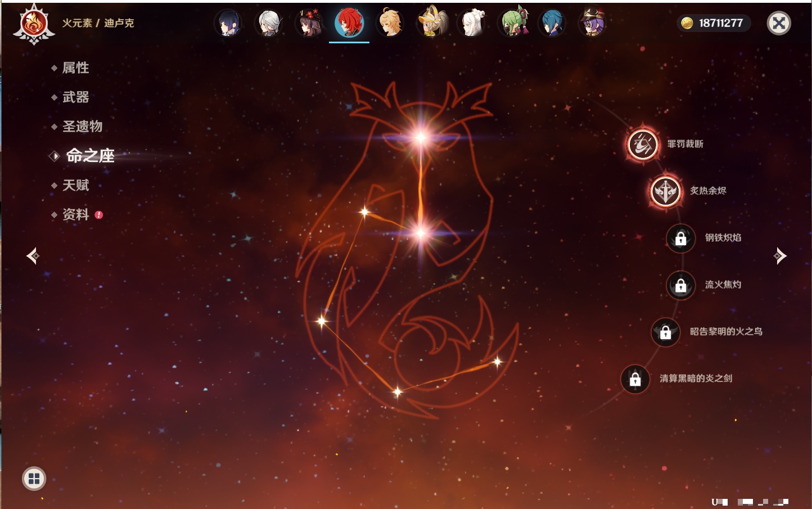Open the 圣遗物 artifacts tab
Screen dimensions: 812x509
(82, 127)
